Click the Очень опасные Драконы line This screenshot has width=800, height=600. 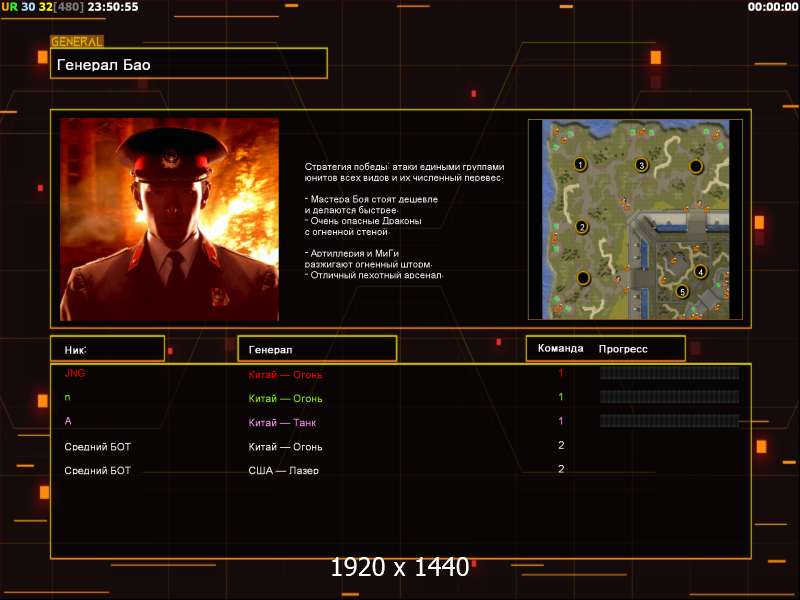[363, 221]
